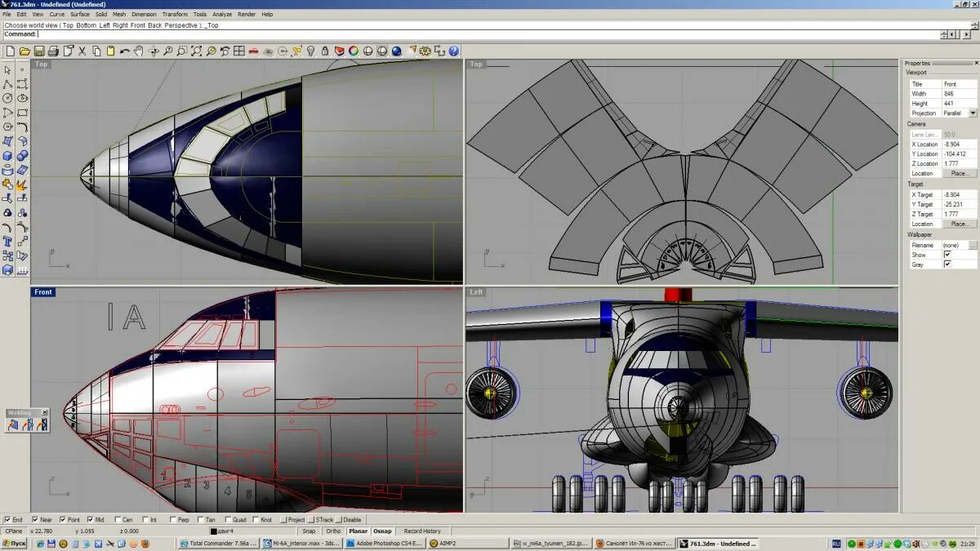980x551 pixels.
Task: Select the Zoom Extents icon
Action: point(197,51)
